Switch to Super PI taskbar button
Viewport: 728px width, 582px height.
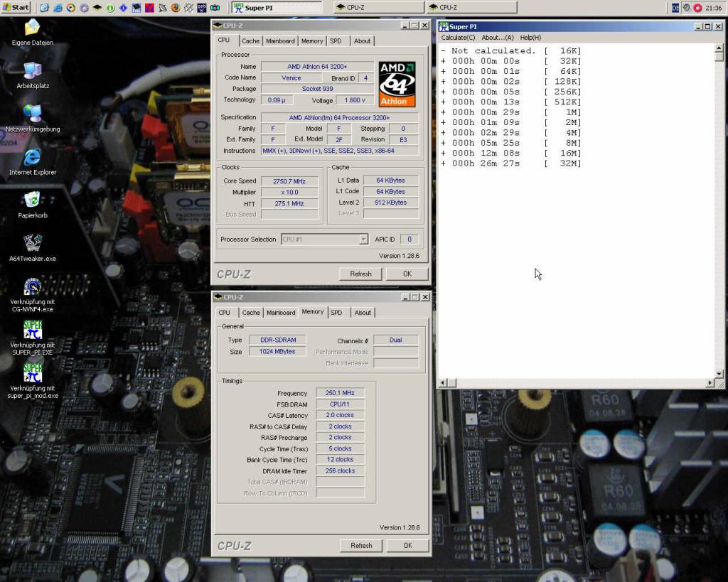coord(277,7)
